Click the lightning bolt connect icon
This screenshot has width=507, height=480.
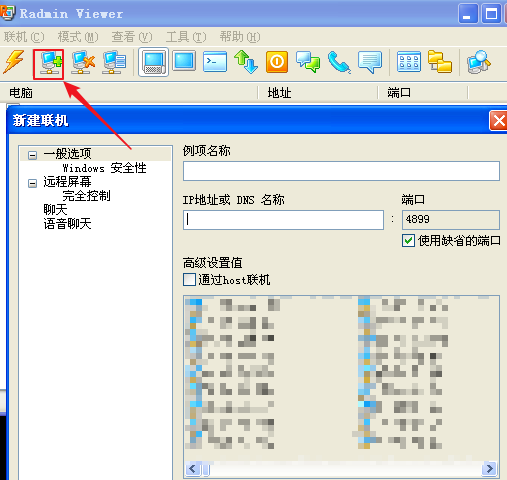[x=14, y=62]
